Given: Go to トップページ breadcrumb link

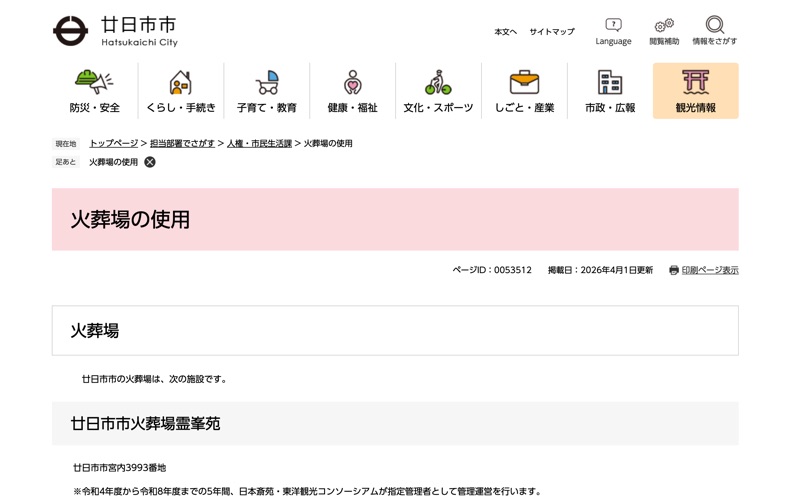Looking at the screenshot, I should click(x=113, y=143).
